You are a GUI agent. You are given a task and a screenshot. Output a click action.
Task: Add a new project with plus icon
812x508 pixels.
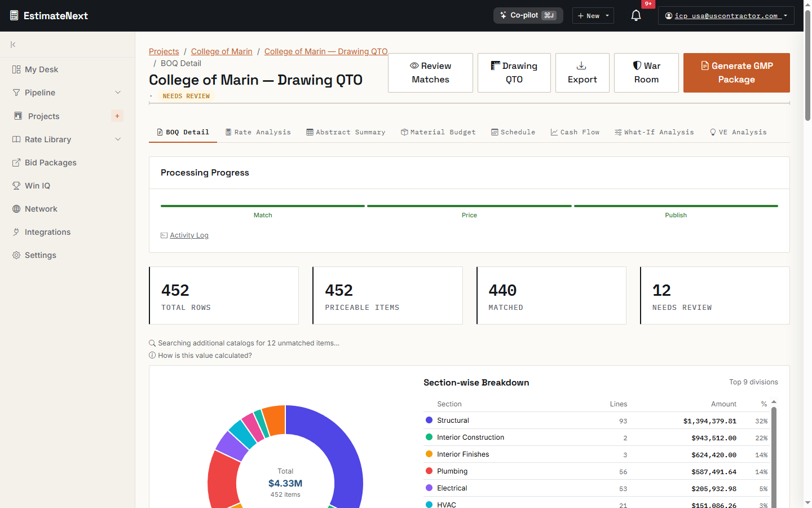point(117,116)
